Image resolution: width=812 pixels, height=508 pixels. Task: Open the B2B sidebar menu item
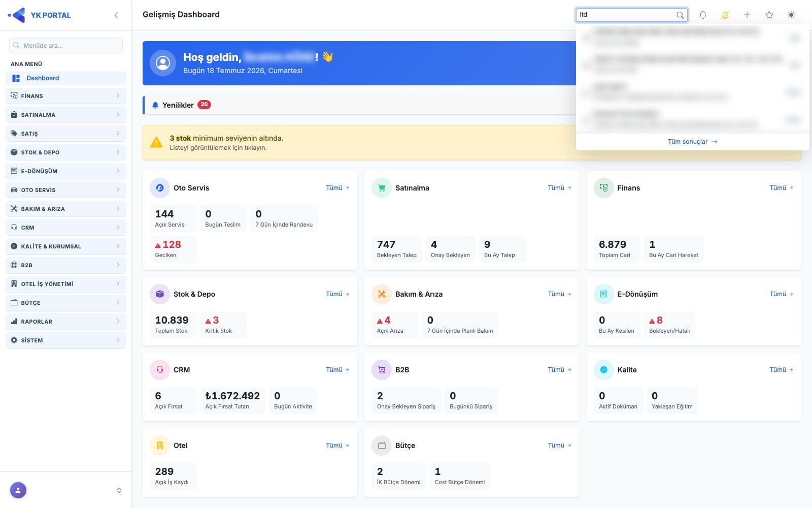(x=66, y=265)
